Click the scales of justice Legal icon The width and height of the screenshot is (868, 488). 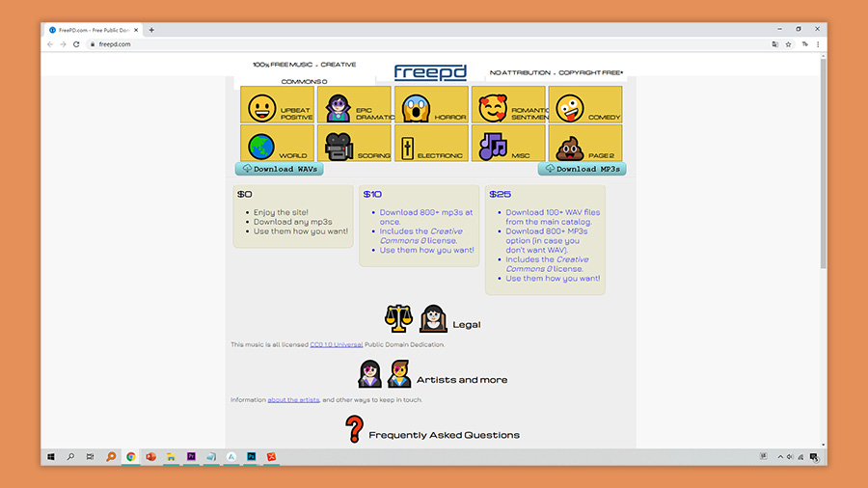pos(398,318)
